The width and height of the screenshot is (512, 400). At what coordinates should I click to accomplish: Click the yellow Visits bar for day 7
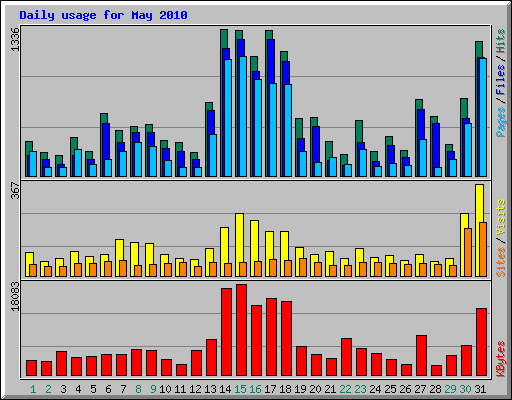[x=119, y=250]
